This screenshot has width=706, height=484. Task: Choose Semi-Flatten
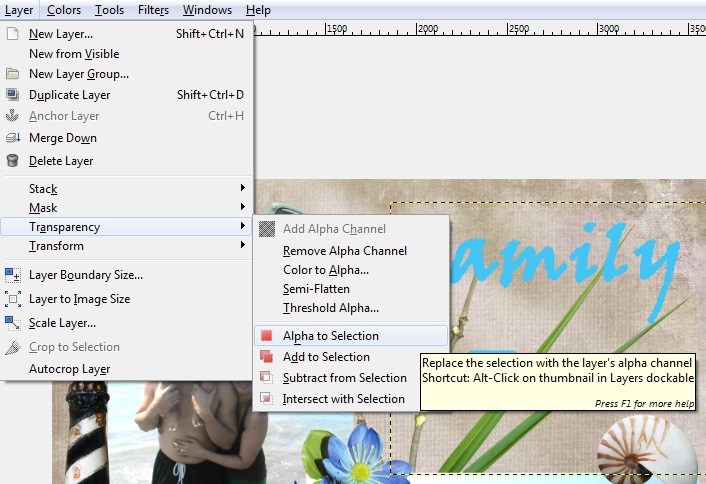(351, 289)
